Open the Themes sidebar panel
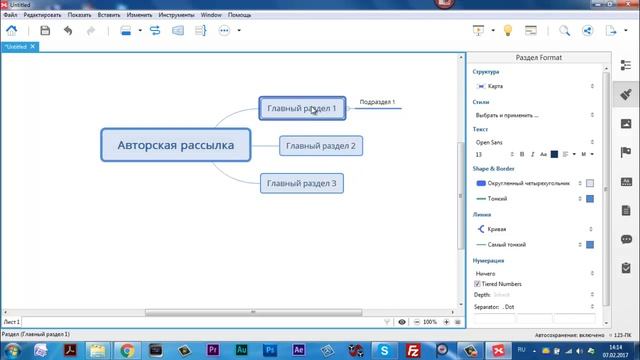The height and width of the screenshot is (360, 640). point(626,182)
